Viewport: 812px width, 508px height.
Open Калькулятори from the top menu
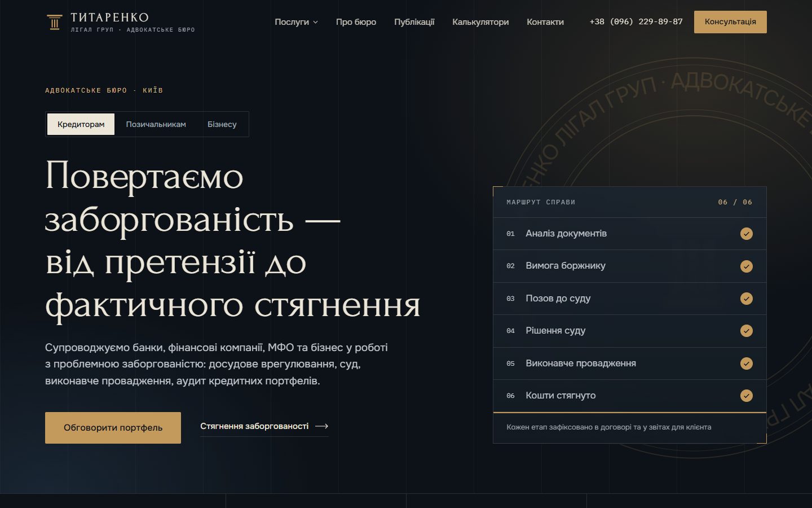pos(480,22)
